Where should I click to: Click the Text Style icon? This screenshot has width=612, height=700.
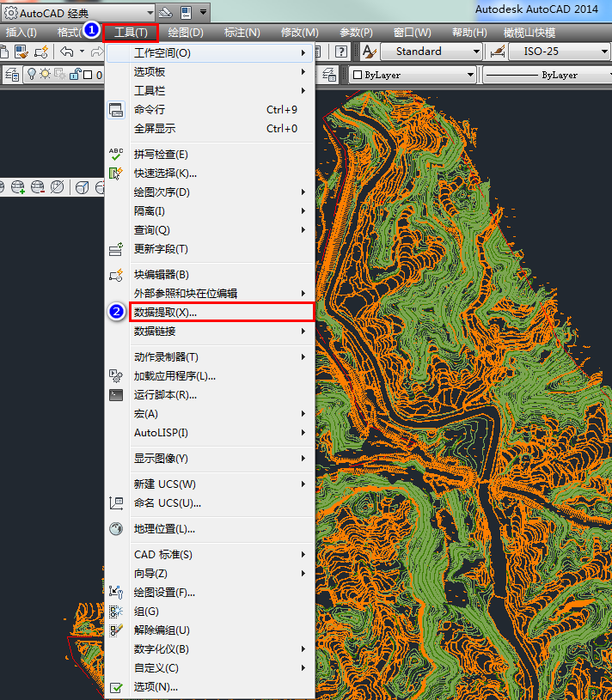(369, 52)
